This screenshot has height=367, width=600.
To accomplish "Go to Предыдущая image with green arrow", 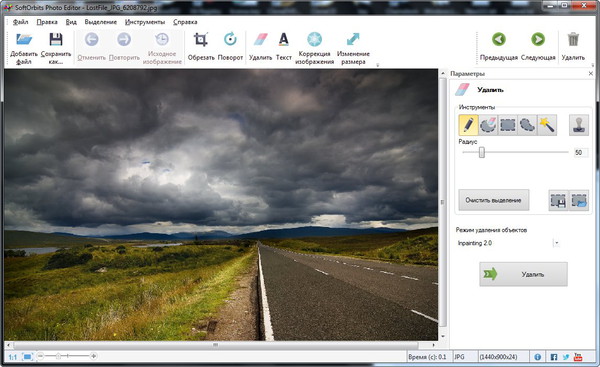I will click(499, 39).
